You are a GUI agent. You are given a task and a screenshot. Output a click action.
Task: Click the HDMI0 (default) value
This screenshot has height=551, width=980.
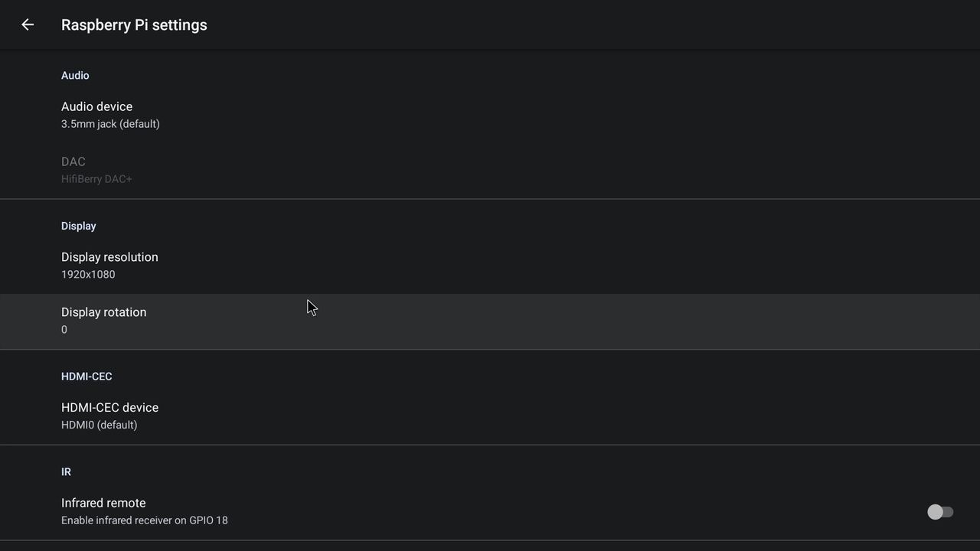tap(100, 425)
